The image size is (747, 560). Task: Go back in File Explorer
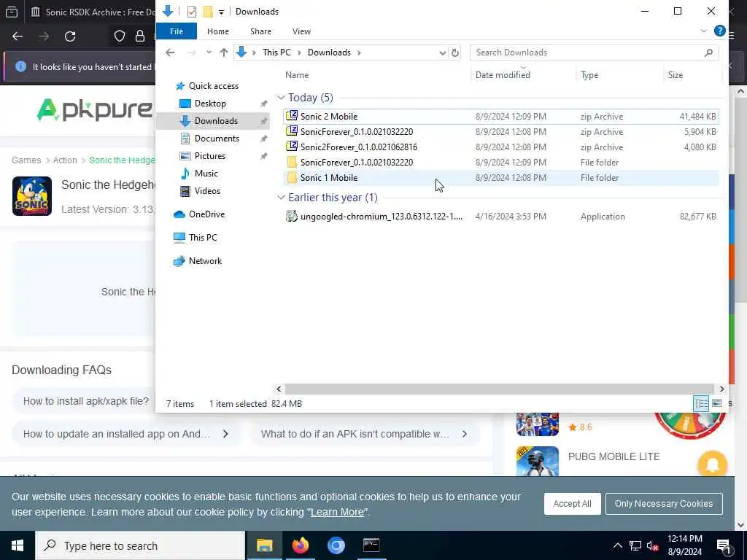click(x=170, y=52)
